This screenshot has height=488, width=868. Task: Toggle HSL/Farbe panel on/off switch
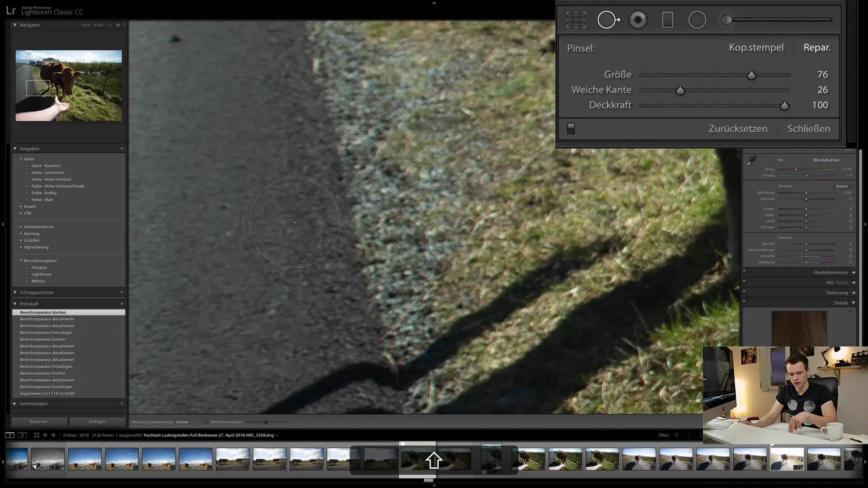(x=744, y=282)
